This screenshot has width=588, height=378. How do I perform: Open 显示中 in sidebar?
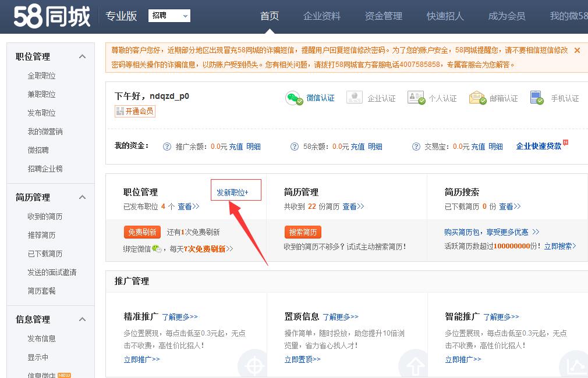[38, 358]
